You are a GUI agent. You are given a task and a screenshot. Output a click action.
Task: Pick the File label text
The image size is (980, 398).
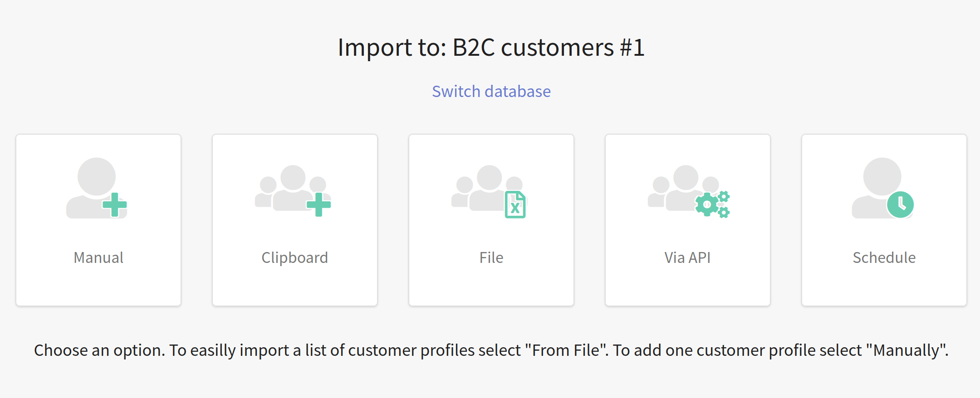pos(491,257)
